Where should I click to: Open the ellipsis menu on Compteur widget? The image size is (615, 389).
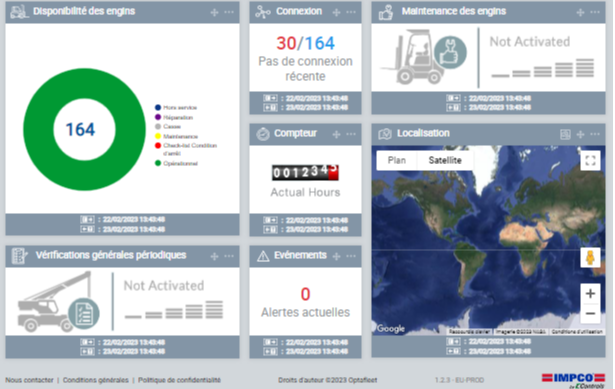(x=351, y=134)
